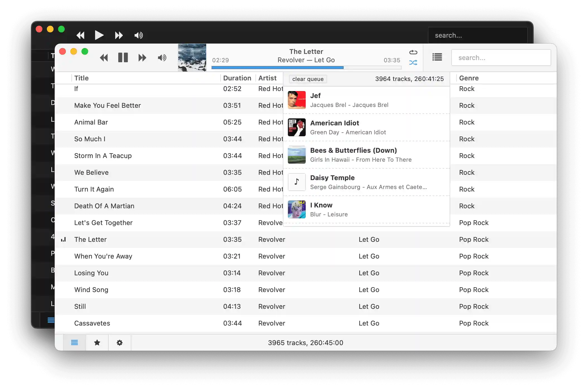Skip to the next track
The image size is (588, 392).
click(x=142, y=58)
